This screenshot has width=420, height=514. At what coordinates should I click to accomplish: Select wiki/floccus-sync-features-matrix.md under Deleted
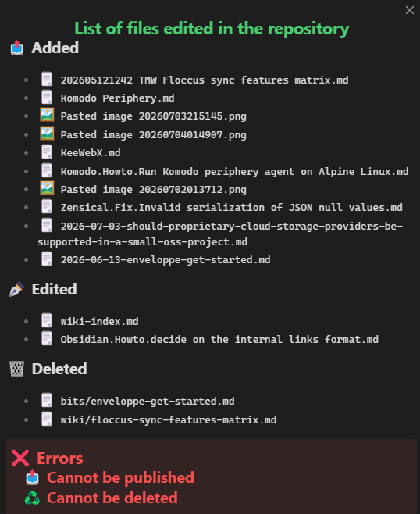pos(169,420)
